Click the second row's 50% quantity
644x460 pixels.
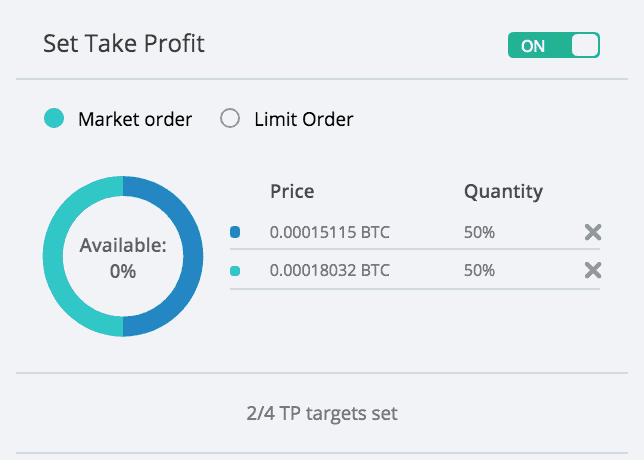[479, 270]
